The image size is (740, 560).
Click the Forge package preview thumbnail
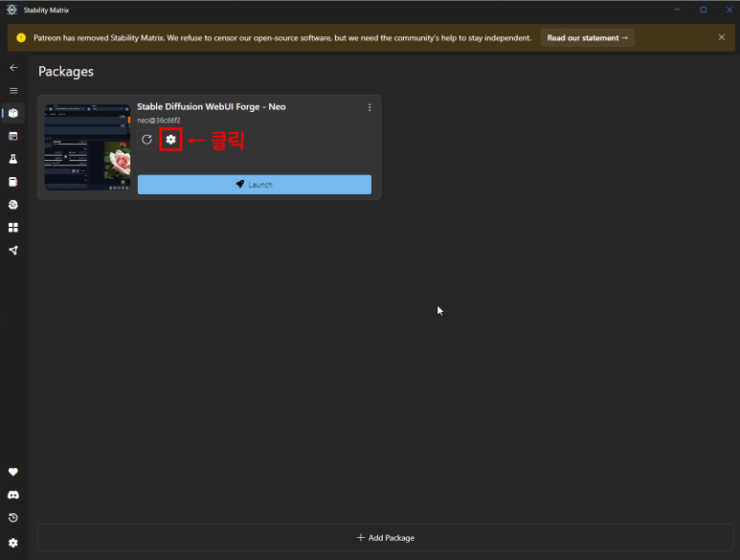pyautogui.click(x=87, y=147)
